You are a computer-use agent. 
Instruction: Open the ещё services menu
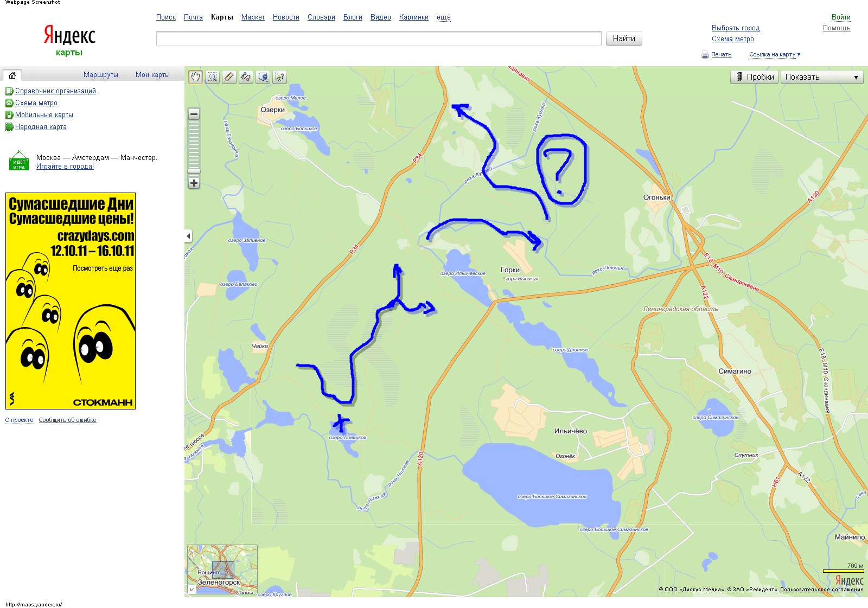click(443, 17)
